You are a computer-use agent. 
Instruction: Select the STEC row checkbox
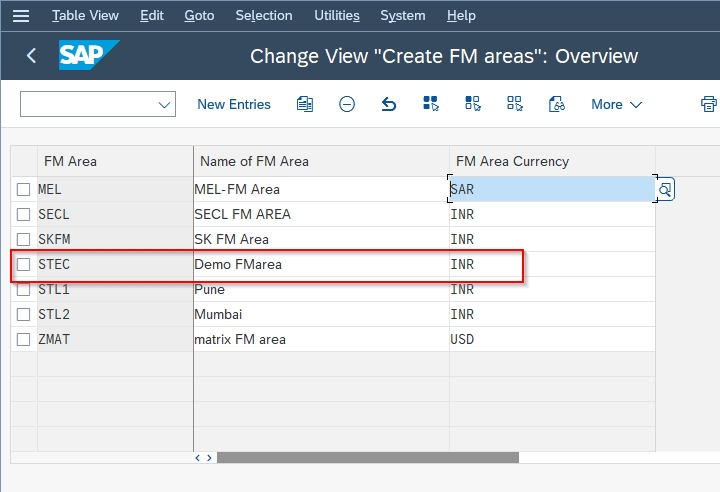click(24, 265)
